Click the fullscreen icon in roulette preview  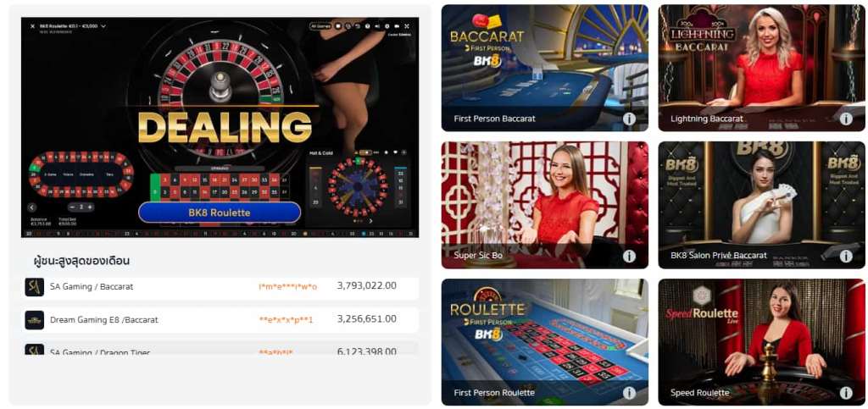(x=407, y=26)
